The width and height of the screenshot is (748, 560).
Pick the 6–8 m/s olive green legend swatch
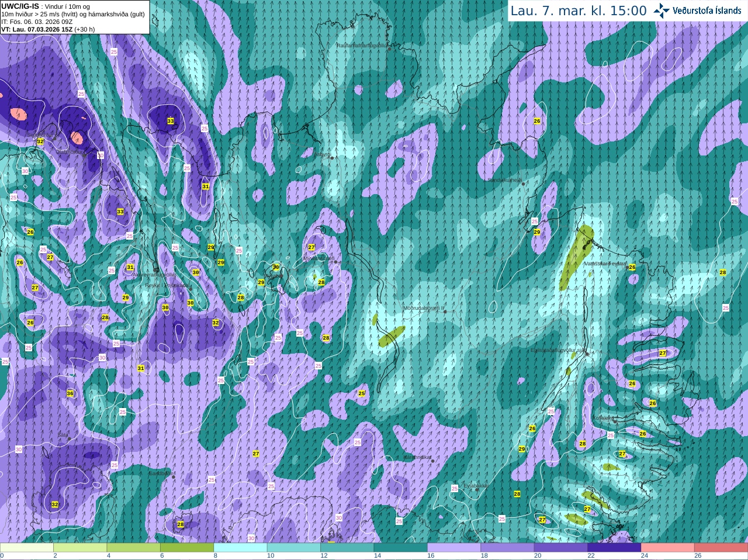pyautogui.click(x=187, y=548)
